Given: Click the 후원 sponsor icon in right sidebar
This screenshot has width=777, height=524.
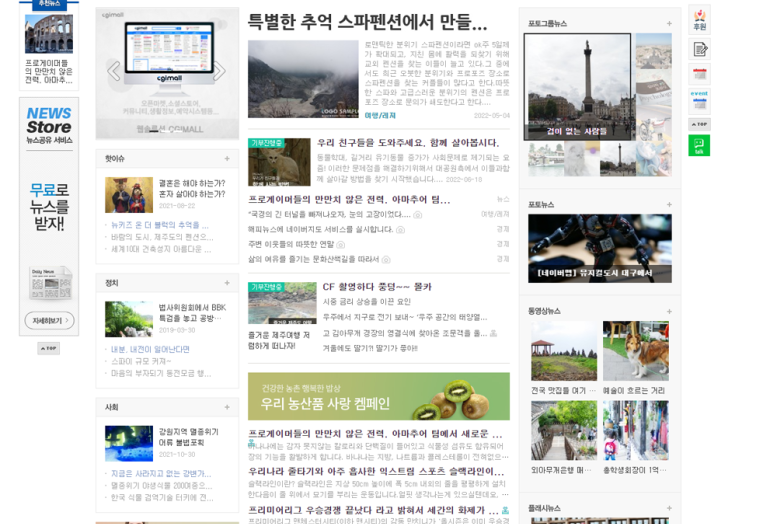Looking at the screenshot, I should (699, 20).
